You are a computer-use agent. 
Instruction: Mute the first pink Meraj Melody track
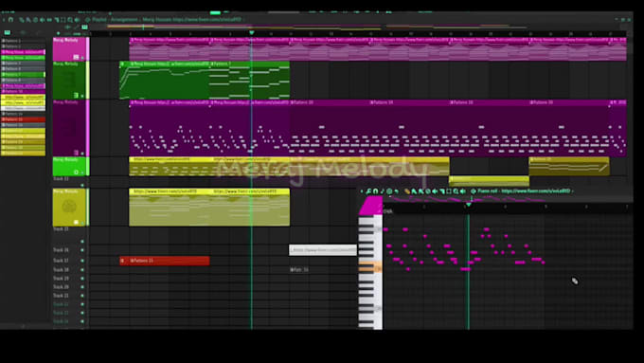(x=82, y=58)
